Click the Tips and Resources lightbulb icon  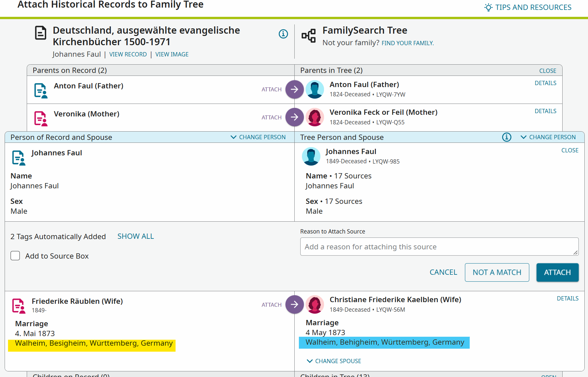[x=488, y=7]
